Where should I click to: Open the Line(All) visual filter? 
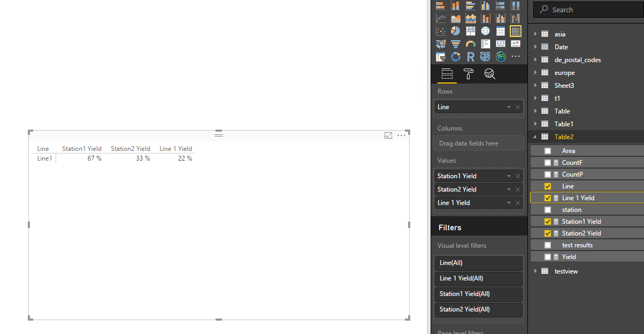[x=479, y=263]
